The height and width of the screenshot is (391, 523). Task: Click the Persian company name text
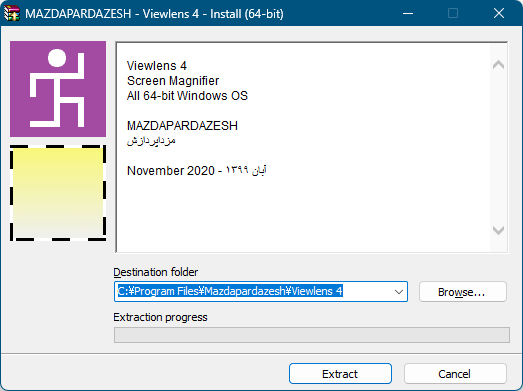[151, 141]
